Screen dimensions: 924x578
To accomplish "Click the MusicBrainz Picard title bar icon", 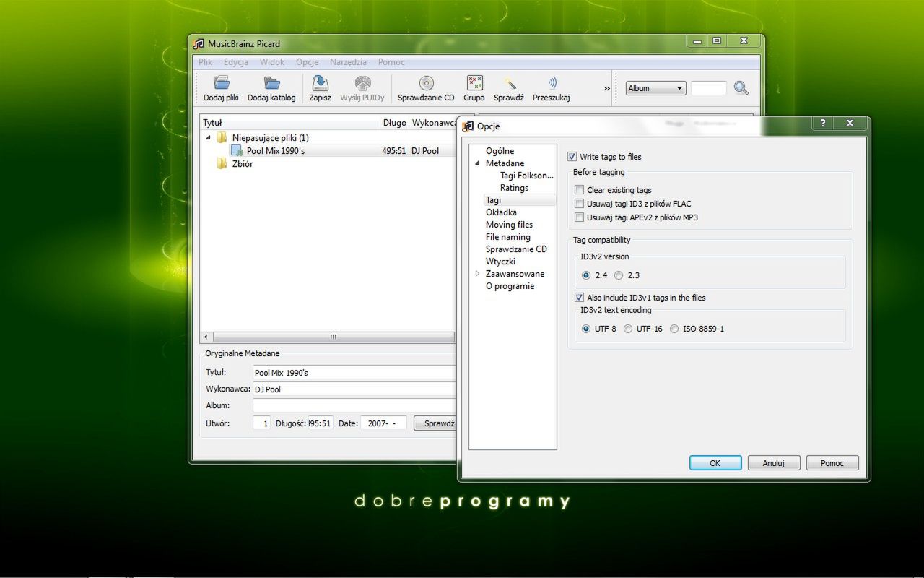I will click(199, 43).
